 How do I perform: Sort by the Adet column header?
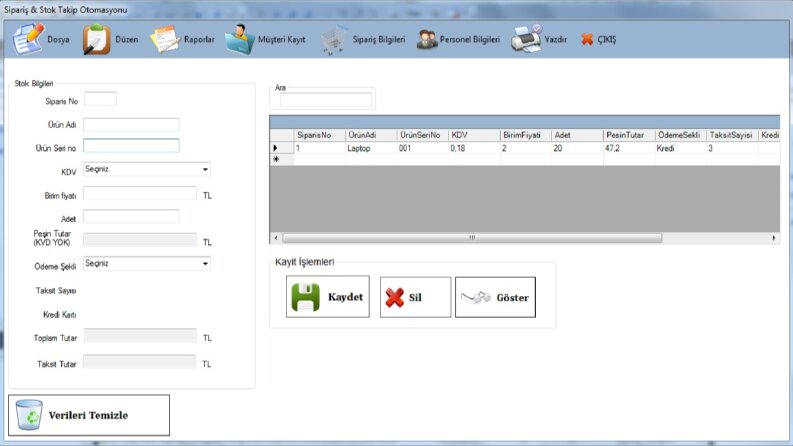(x=578, y=135)
